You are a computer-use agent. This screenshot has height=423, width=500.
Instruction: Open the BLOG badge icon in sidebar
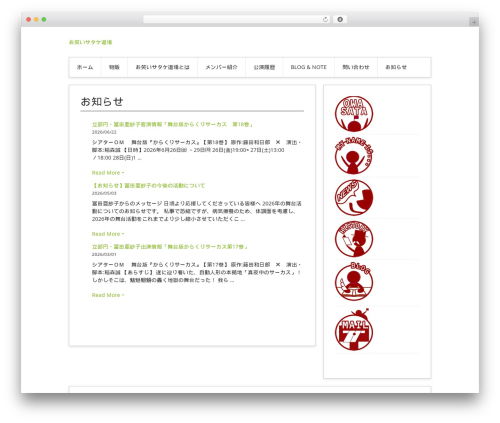[354, 282]
